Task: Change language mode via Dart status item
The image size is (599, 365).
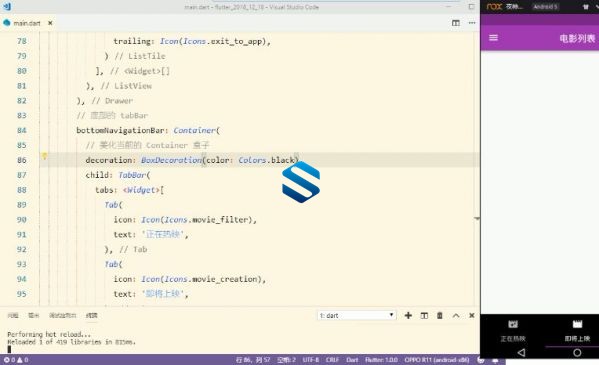Action: (352, 360)
